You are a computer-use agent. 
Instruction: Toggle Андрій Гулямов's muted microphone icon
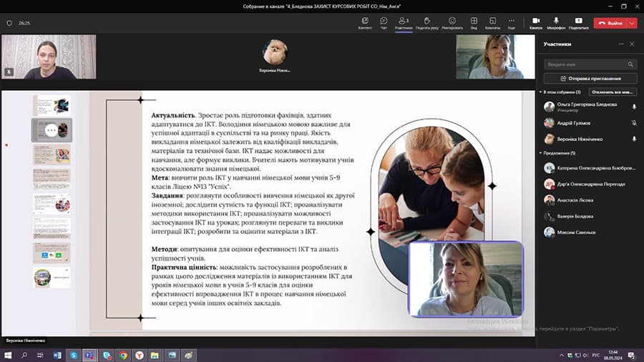point(634,123)
